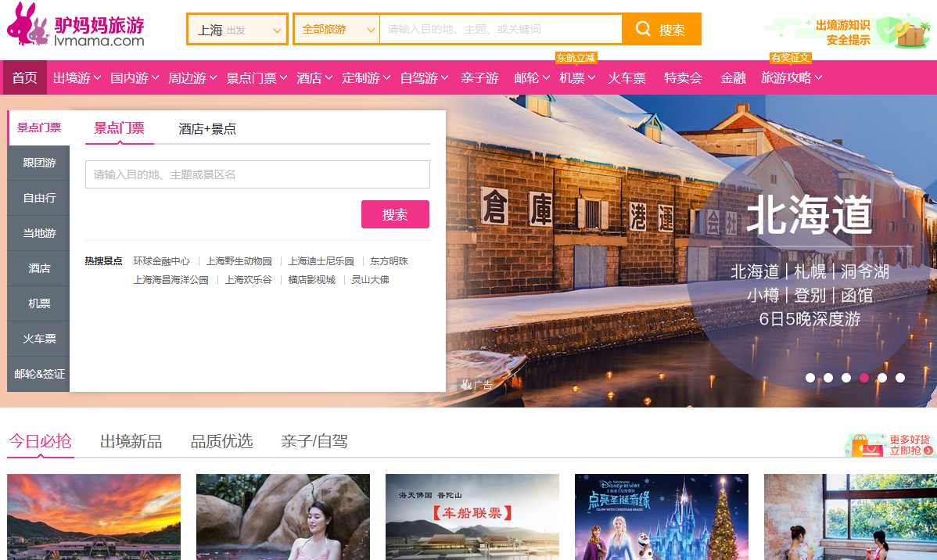Image resolution: width=937 pixels, height=560 pixels.
Task: Switch to the 酒店+景点 tab
Action: pos(207,129)
